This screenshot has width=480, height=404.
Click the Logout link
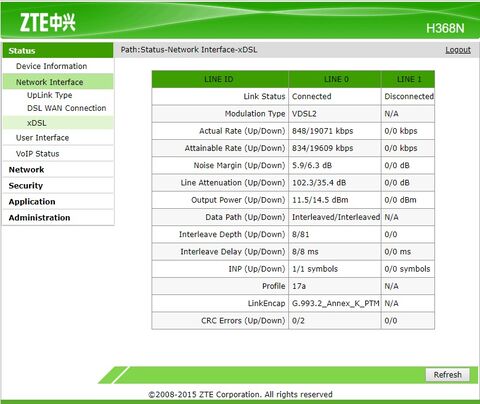click(x=458, y=50)
